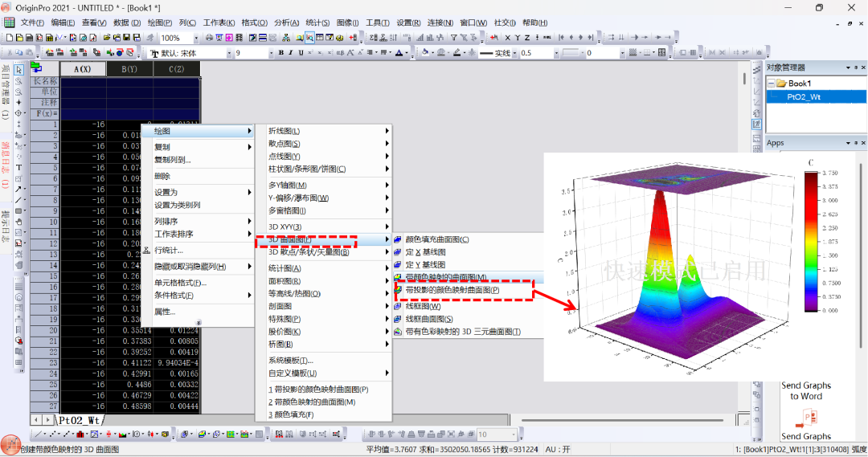Click the Send Graphs PowerPoint app icon

[806, 418]
